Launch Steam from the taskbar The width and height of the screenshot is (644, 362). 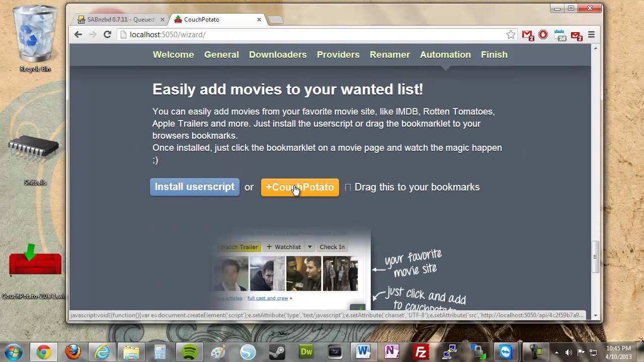coord(277,352)
